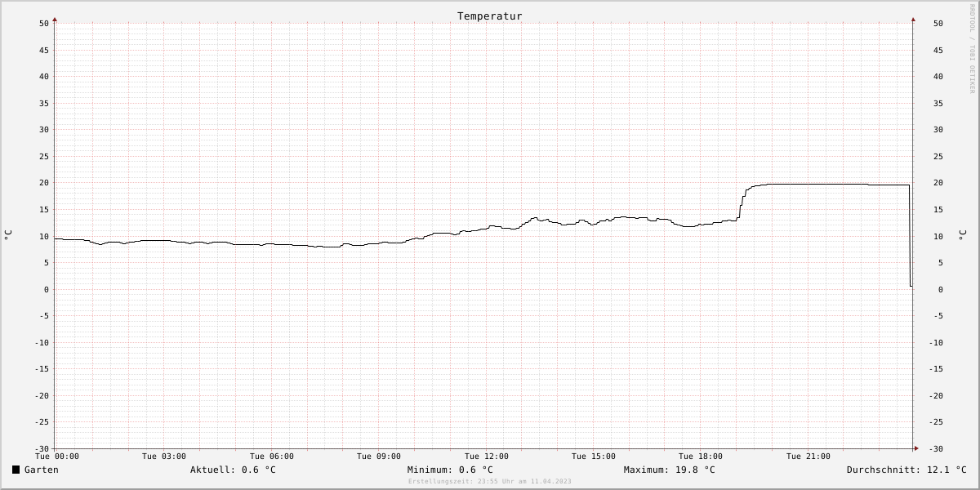Select the Minimum: 0.6 °C value

(x=450, y=470)
